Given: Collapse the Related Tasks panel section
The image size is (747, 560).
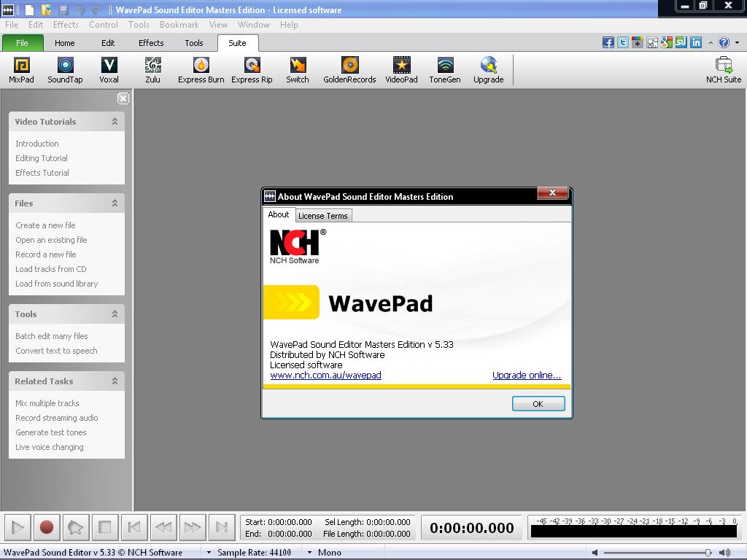Looking at the screenshot, I should [x=115, y=381].
